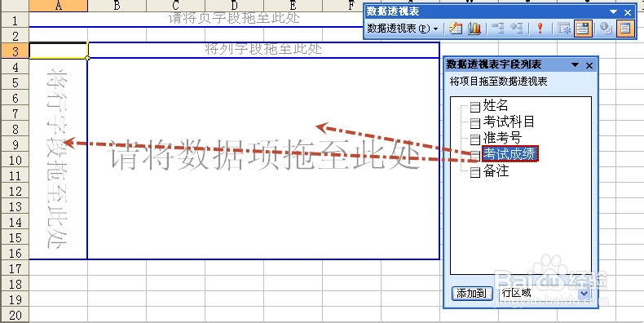Toggle the Always Display Items icon

pos(583,29)
